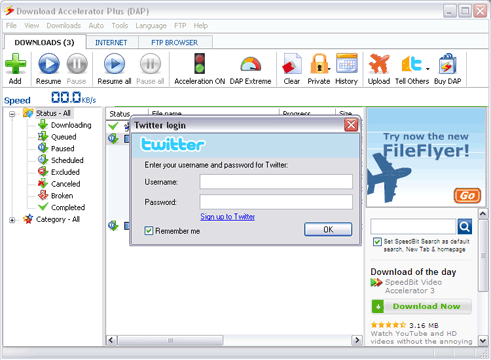Select Completed status in tree
491x360 pixels.
pyautogui.click(x=68, y=207)
